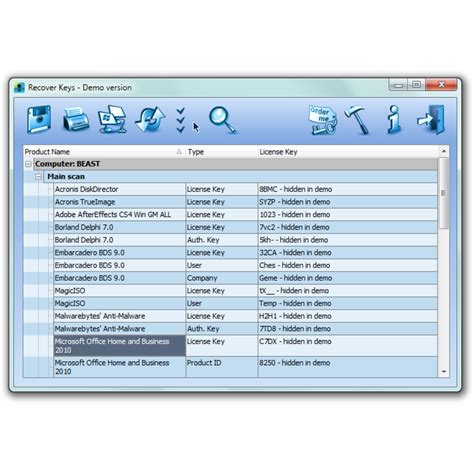The width and height of the screenshot is (474, 474).
Task: Collapse the Main scan group
Action: [39, 177]
